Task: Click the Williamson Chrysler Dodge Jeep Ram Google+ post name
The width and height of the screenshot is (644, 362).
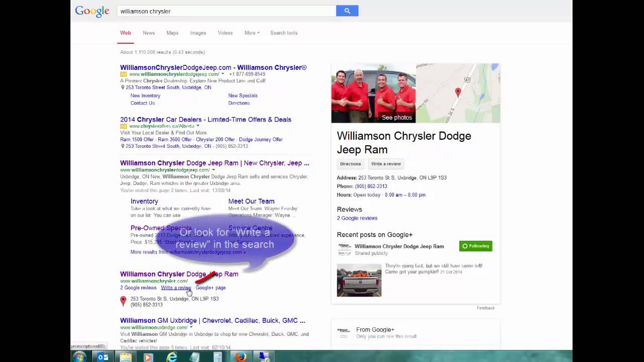Action: [x=399, y=246]
